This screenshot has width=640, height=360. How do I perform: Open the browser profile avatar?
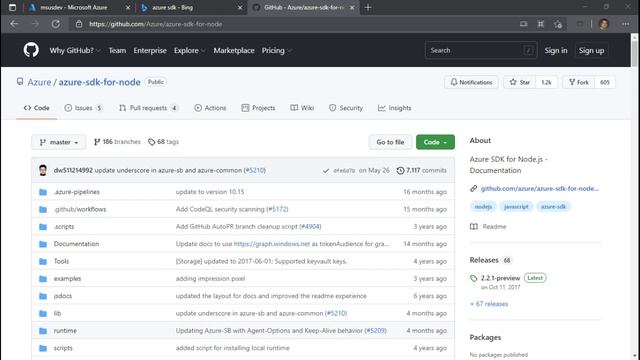pos(604,24)
